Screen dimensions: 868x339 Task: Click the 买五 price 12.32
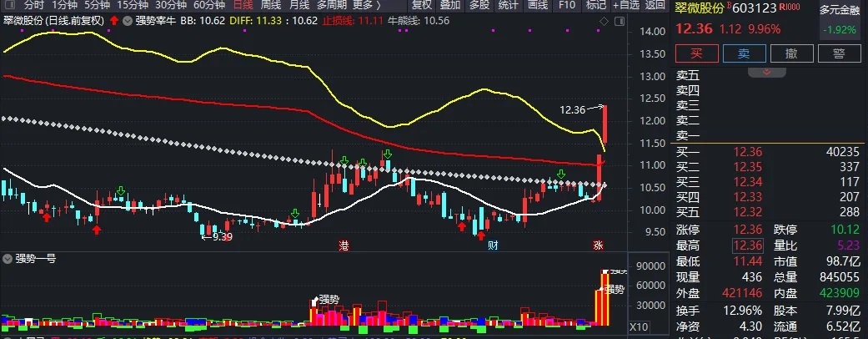tap(748, 211)
